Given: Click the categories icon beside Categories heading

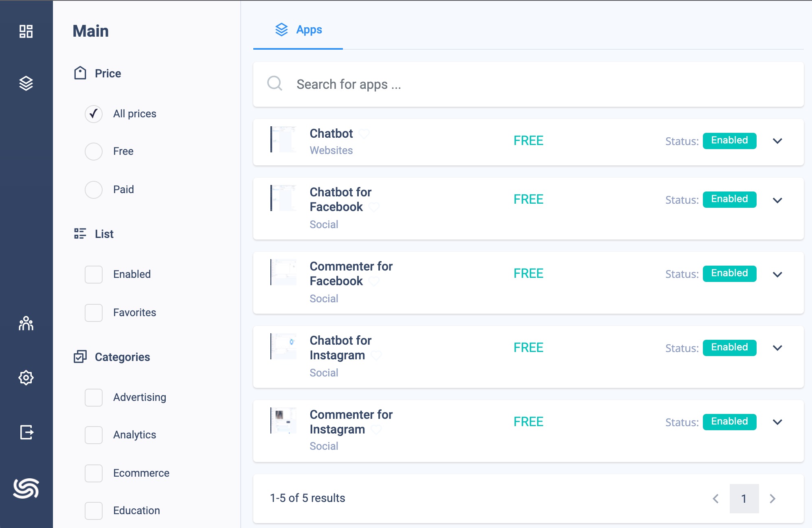Looking at the screenshot, I should (x=80, y=357).
